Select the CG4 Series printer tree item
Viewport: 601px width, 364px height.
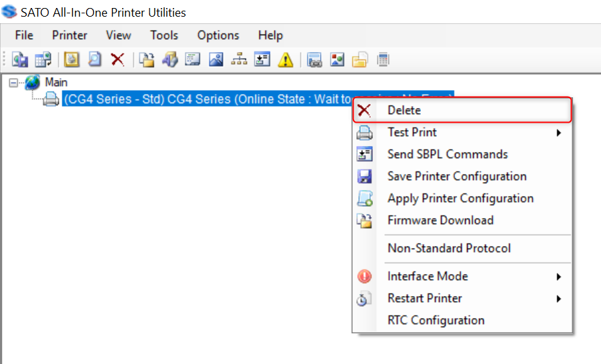coord(200,99)
